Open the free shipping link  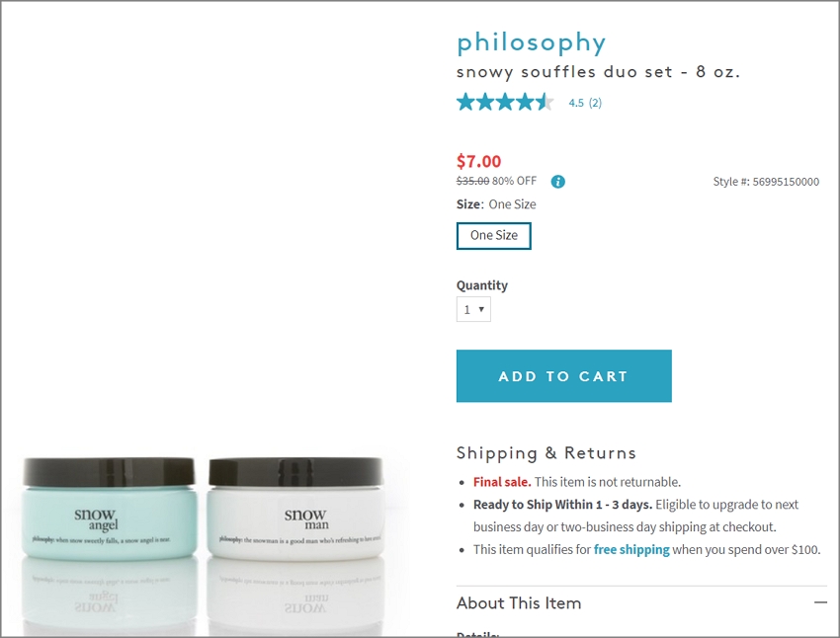coord(631,550)
